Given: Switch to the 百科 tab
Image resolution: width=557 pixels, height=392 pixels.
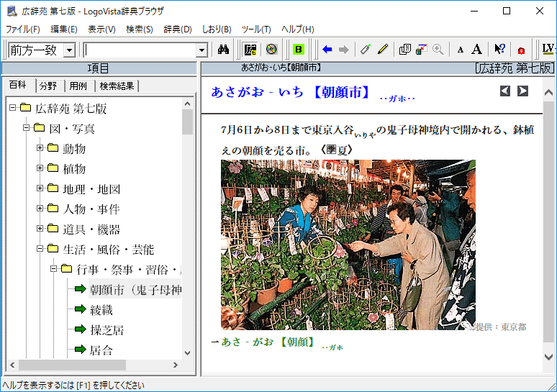Looking at the screenshot, I should pos(18,85).
